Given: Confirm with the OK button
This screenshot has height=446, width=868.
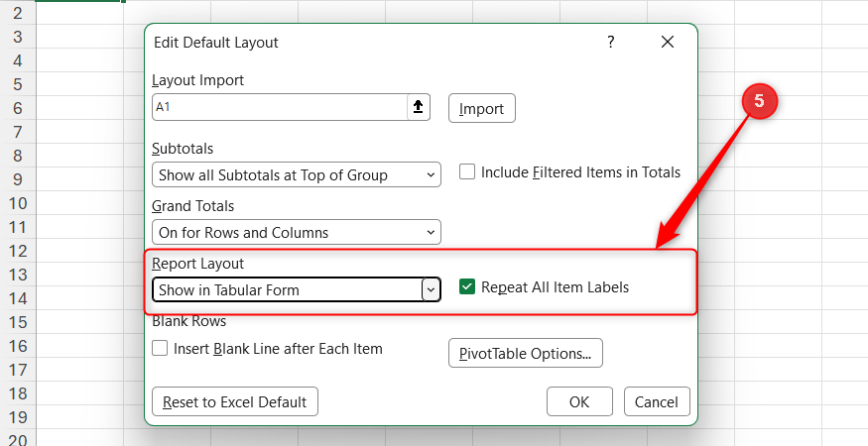Looking at the screenshot, I should click(x=579, y=401).
